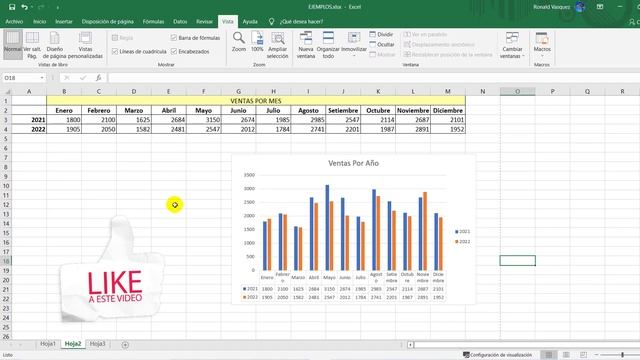Toggle the Regla checkbox
The image size is (640, 360).
(115, 38)
